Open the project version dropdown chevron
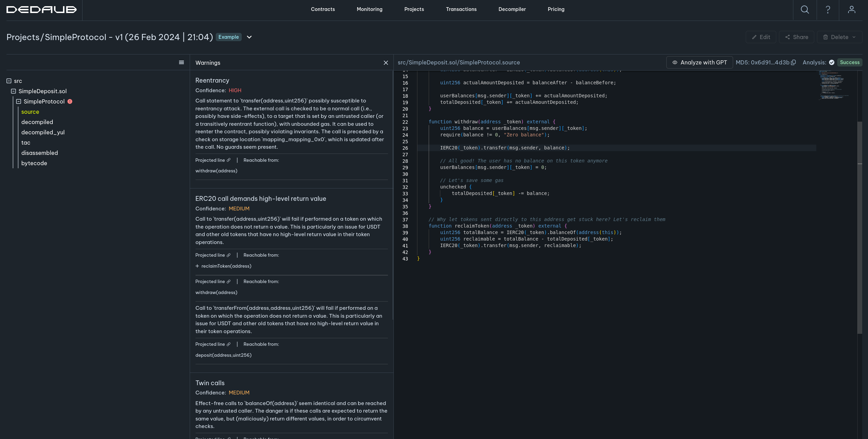 click(249, 37)
